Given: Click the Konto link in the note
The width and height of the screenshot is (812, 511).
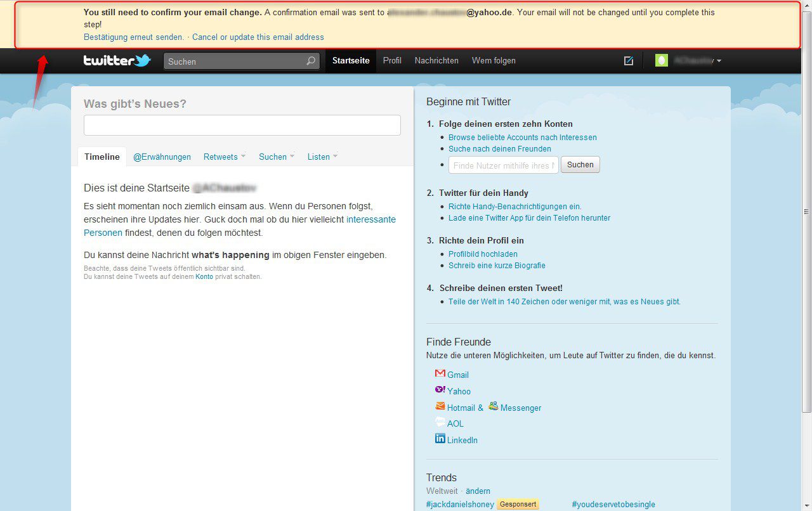Looking at the screenshot, I should 204,276.
